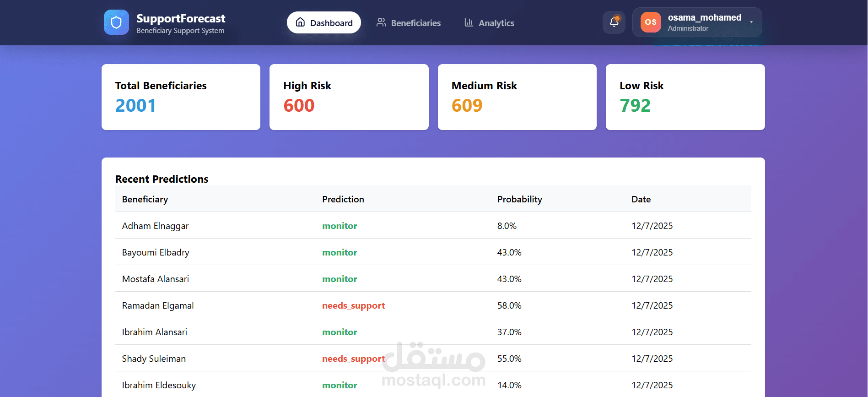Click the 609 medium risk count
Viewport: 868px width, 397px height.
467,106
